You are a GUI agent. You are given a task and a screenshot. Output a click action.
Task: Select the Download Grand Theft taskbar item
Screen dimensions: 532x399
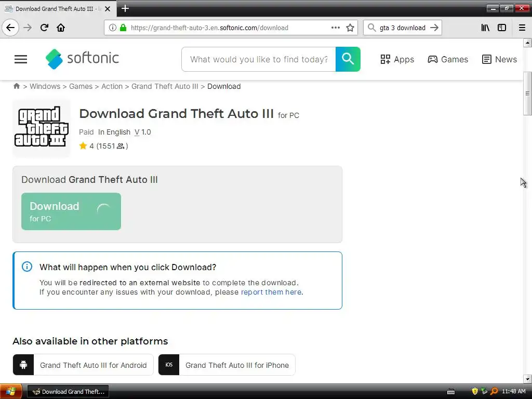pos(68,392)
